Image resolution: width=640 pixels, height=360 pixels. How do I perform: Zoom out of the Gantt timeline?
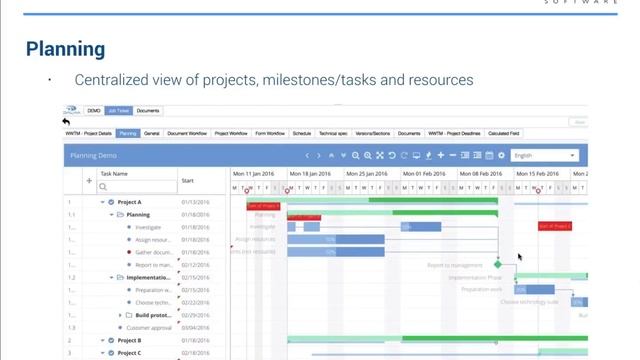356,156
